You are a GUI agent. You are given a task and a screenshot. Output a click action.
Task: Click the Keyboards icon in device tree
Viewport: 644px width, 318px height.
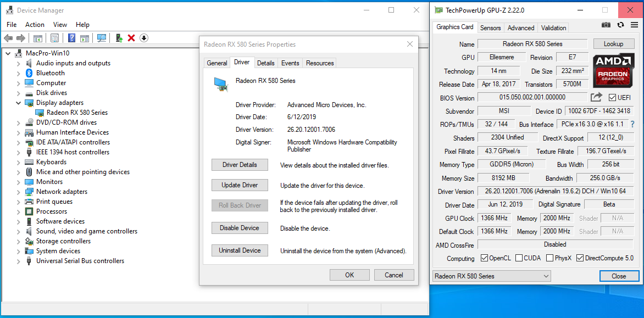pos(29,162)
